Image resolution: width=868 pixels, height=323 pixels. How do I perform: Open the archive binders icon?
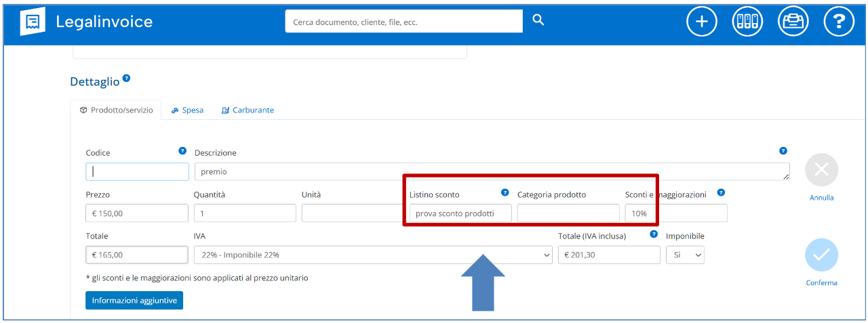[747, 22]
